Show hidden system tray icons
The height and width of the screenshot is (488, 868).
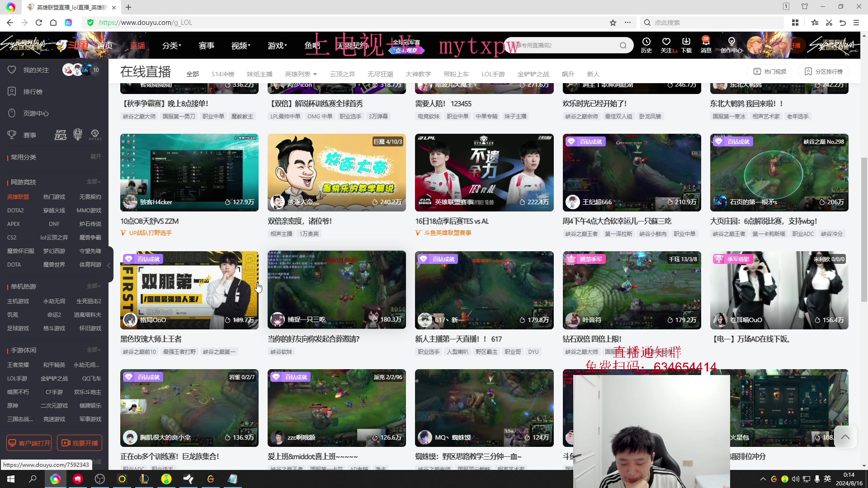[763, 479]
